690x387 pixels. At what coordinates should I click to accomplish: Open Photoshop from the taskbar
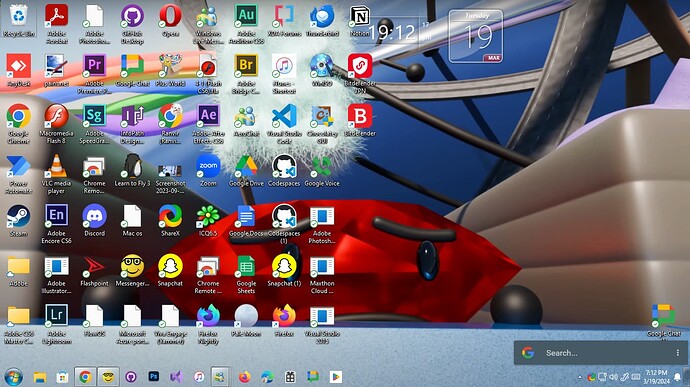[154, 377]
